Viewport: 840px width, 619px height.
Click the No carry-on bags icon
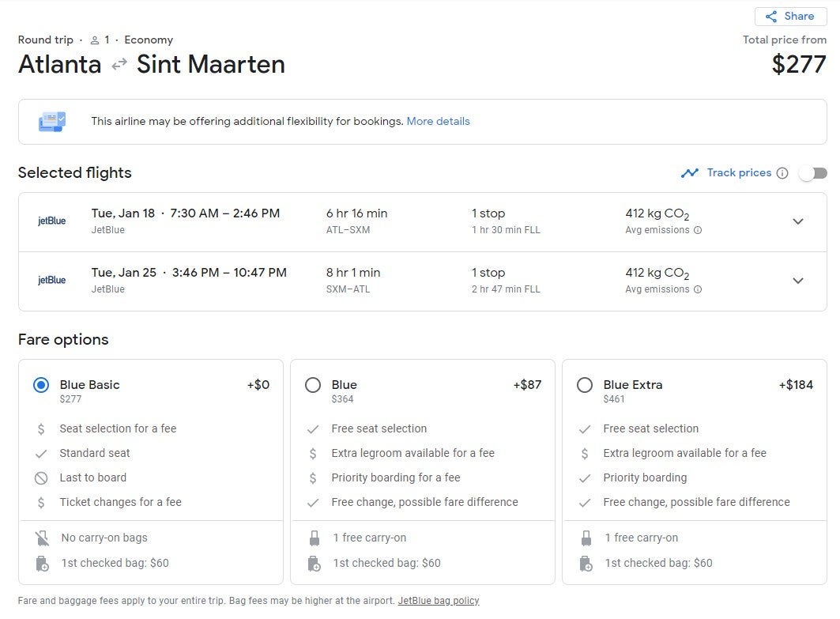tap(42, 538)
